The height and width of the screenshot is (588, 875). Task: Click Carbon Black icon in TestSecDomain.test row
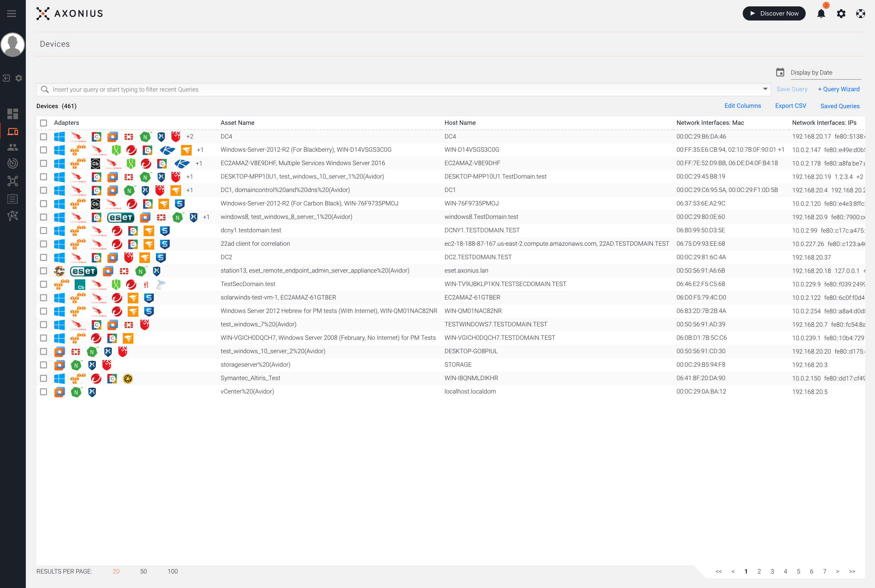tap(80, 285)
